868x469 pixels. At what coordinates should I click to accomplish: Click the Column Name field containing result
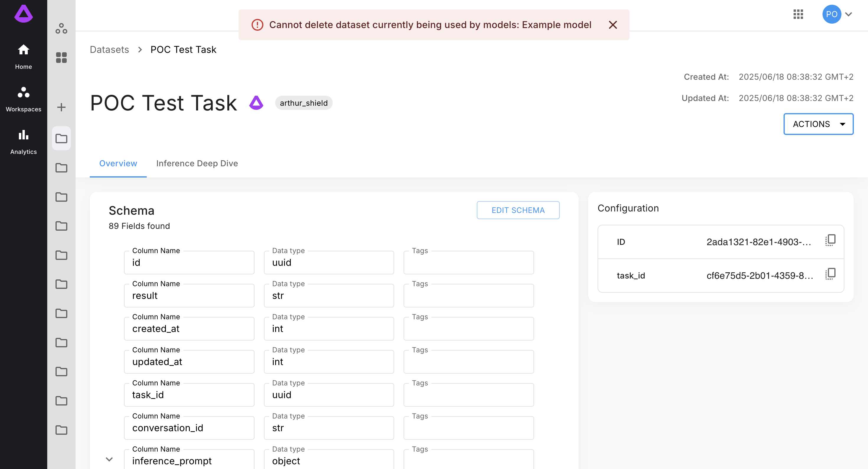189,295
